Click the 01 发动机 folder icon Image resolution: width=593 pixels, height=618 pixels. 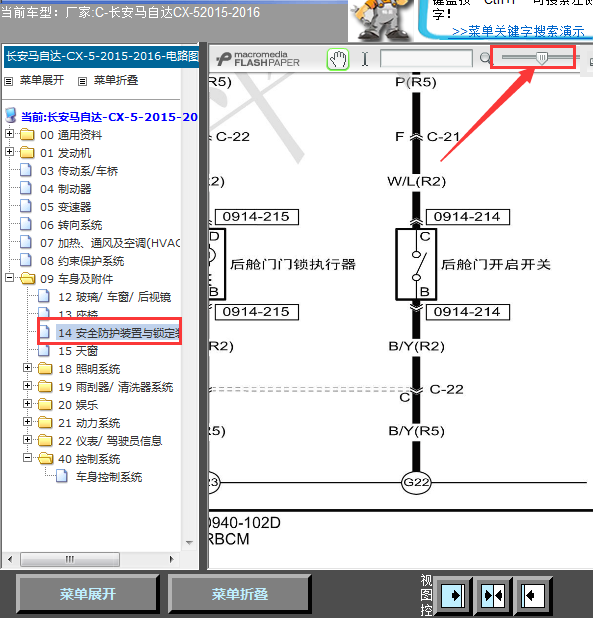(x=27, y=152)
